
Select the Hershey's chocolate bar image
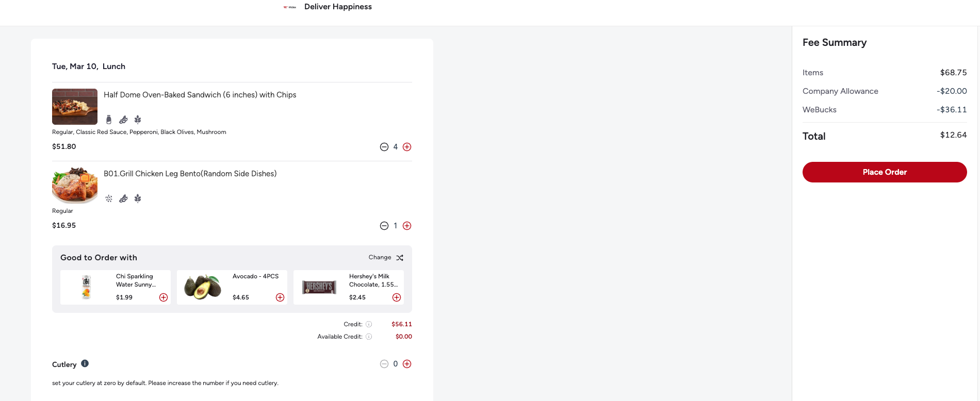pos(319,287)
